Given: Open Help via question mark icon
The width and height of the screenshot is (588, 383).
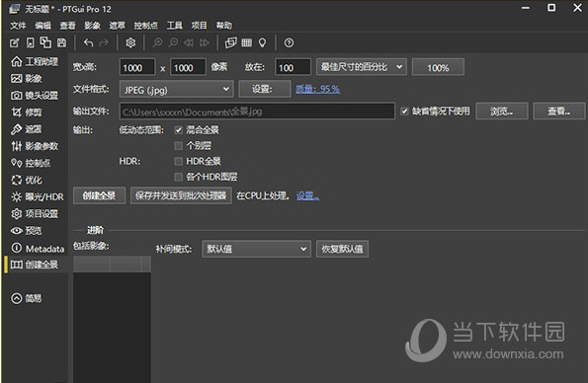Looking at the screenshot, I should [289, 42].
